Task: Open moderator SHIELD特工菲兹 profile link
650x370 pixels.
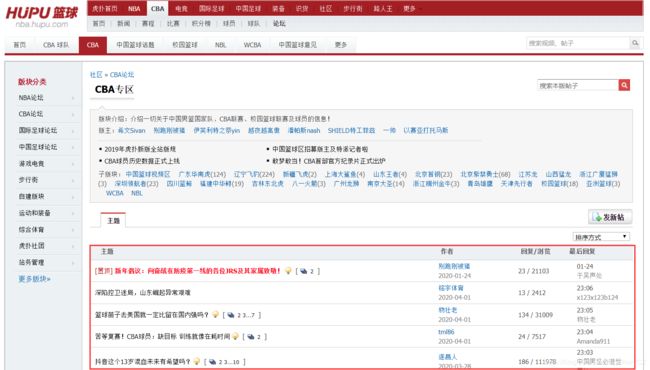Action: coord(351,131)
